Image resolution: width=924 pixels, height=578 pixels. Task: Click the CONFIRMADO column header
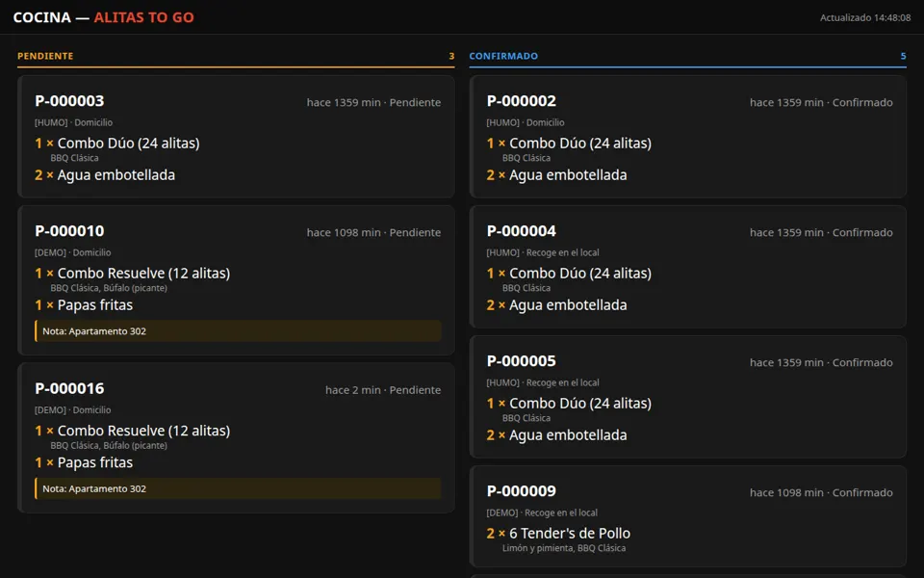click(503, 56)
